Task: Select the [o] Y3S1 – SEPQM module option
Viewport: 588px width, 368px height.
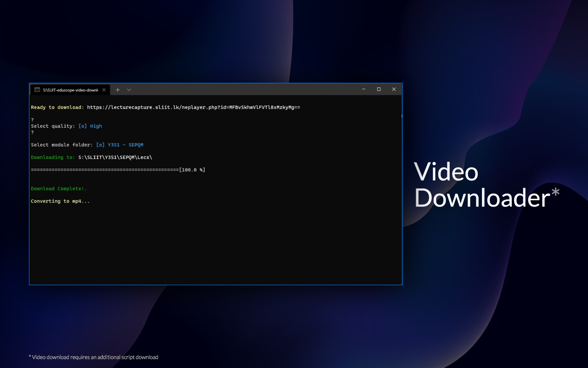Action: click(120, 144)
